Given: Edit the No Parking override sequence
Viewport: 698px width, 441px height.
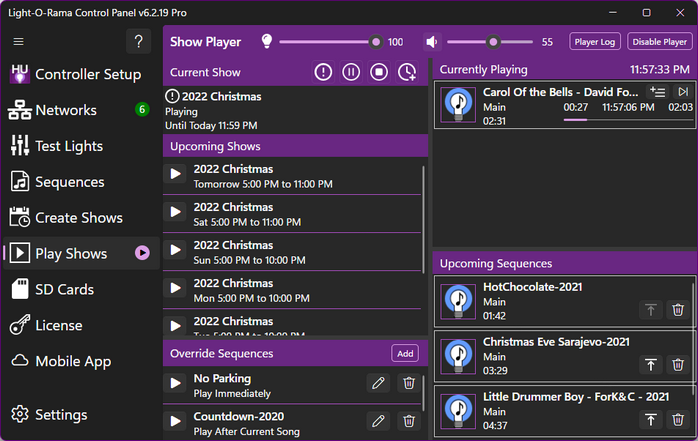Looking at the screenshot, I should 378,383.
